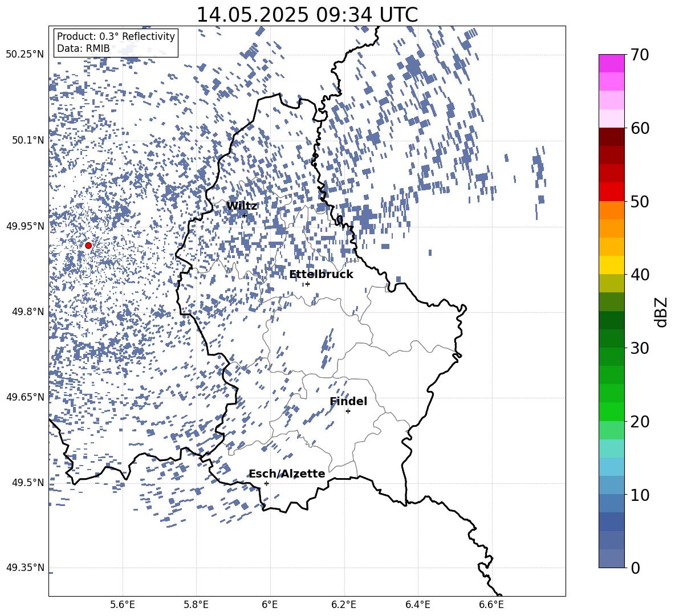Viewport: 675px width, 616px height.
Task: Click the colorbar tick label 60
Action: click(x=640, y=128)
